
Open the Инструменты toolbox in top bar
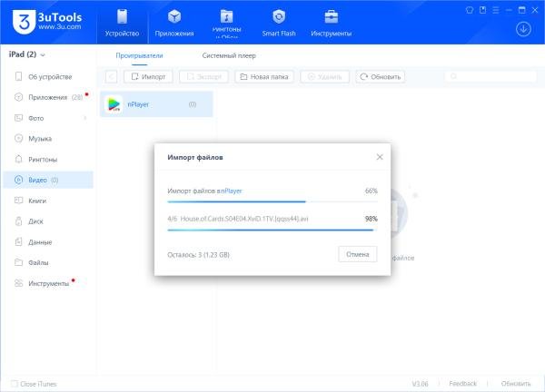pos(331,23)
